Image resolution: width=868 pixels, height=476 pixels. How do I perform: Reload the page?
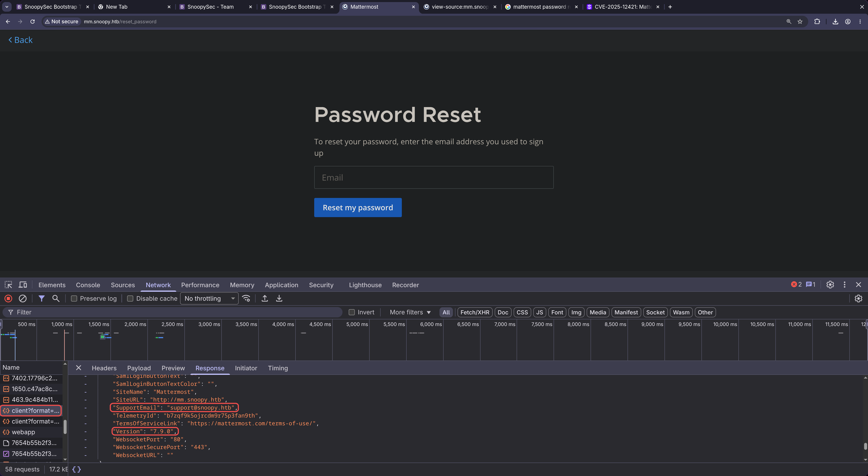[x=33, y=21]
